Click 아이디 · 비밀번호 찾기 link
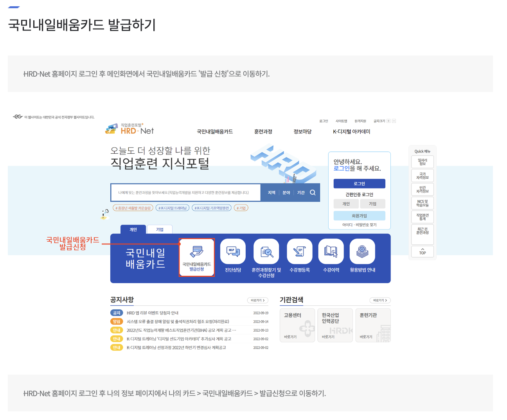The height and width of the screenshot is (420, 507). click(360, 225)
